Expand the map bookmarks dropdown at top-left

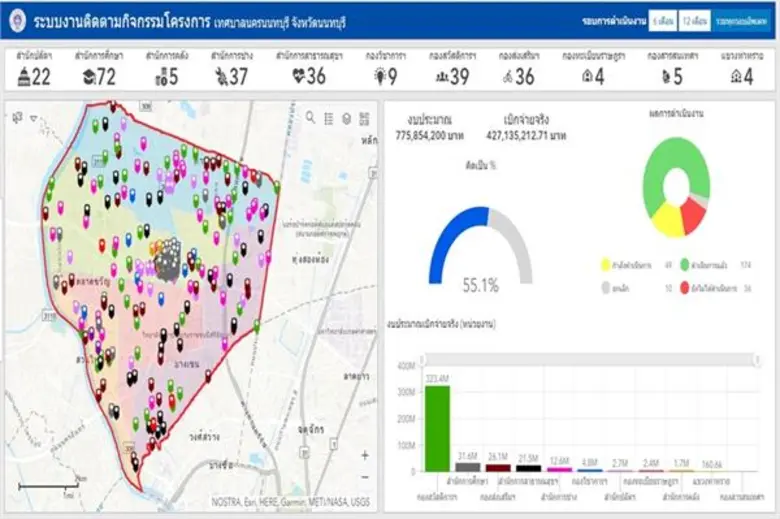[17, 116]
